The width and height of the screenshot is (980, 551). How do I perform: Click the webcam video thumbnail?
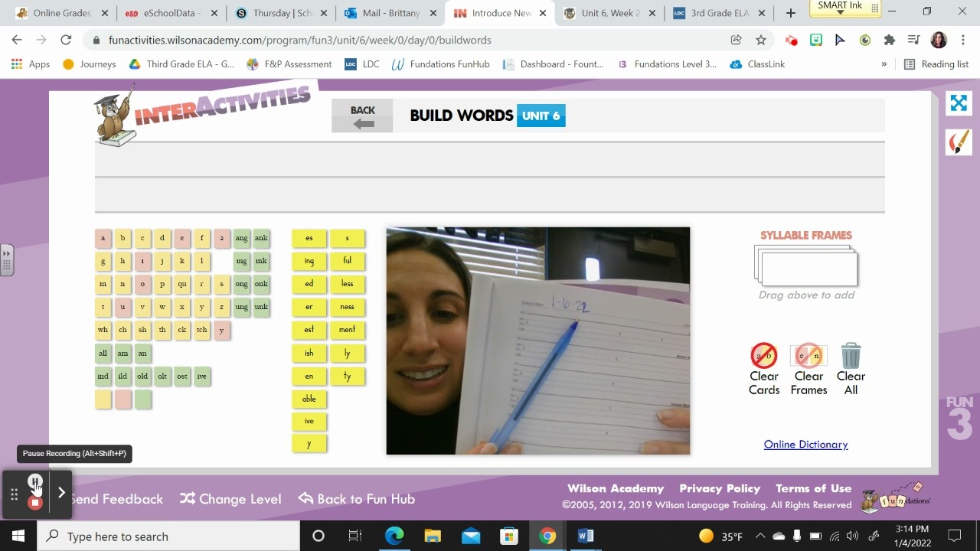pyautogui.click(x=538, y=341)
